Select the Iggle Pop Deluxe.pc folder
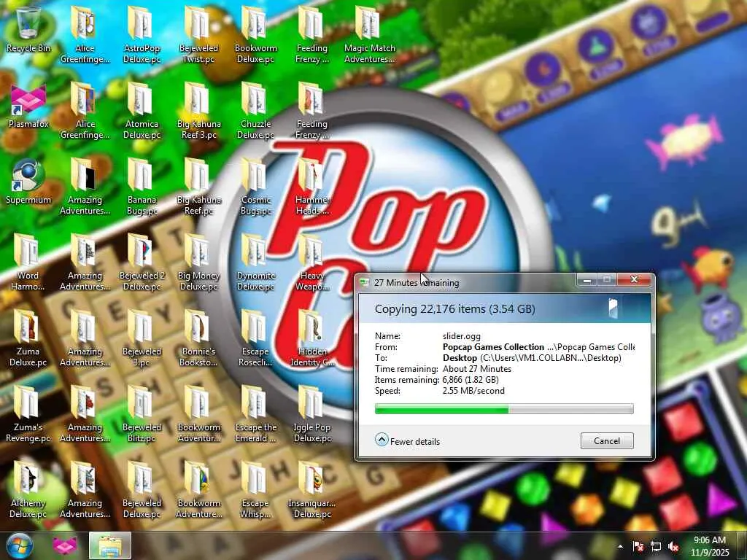747x560 pixels. [x=312, y=413]
